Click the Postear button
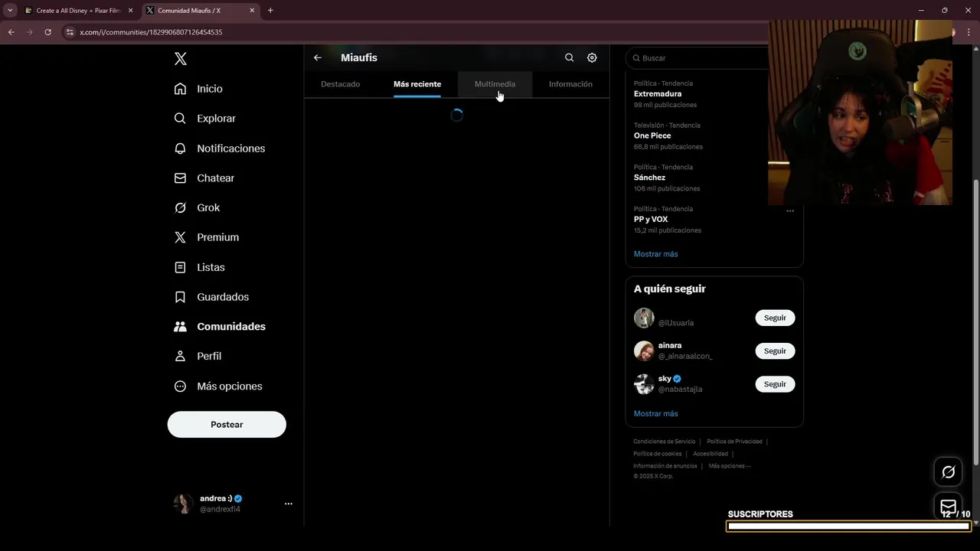980x551 pixels. pyautogui.click(x=227, y=425)
